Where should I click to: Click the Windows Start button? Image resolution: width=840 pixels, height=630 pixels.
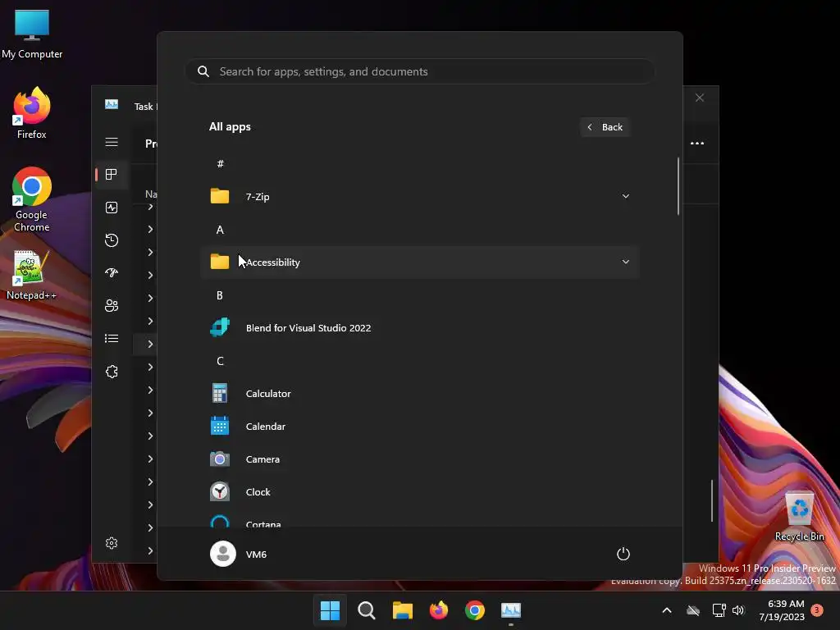(330, 610)
